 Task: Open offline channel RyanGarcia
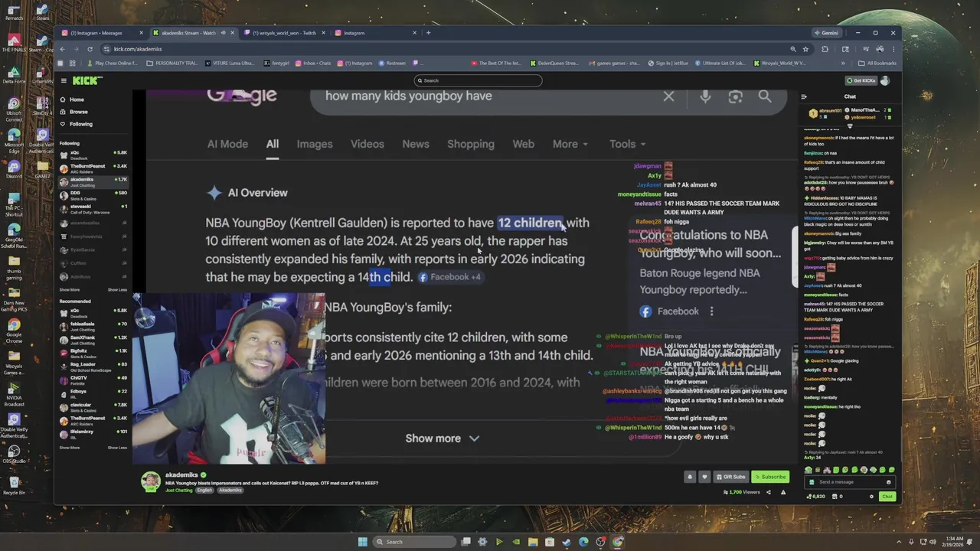click(x=93, y=249)
